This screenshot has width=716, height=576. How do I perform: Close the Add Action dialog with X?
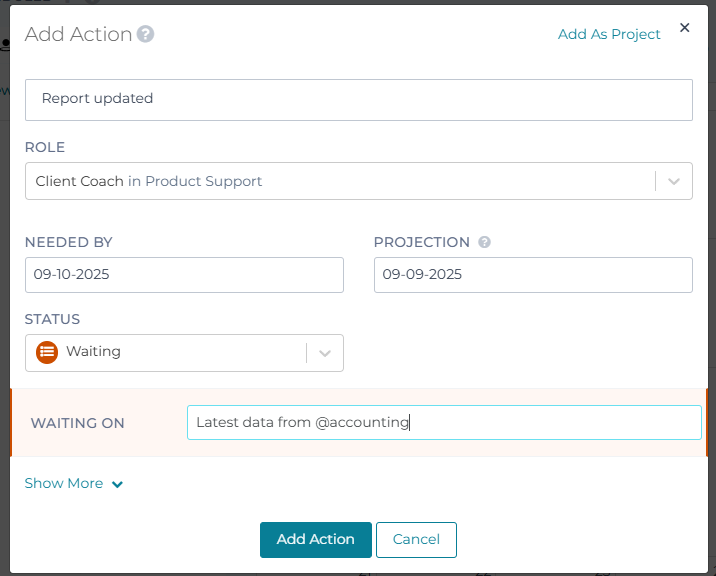click(x=685, y=28)
